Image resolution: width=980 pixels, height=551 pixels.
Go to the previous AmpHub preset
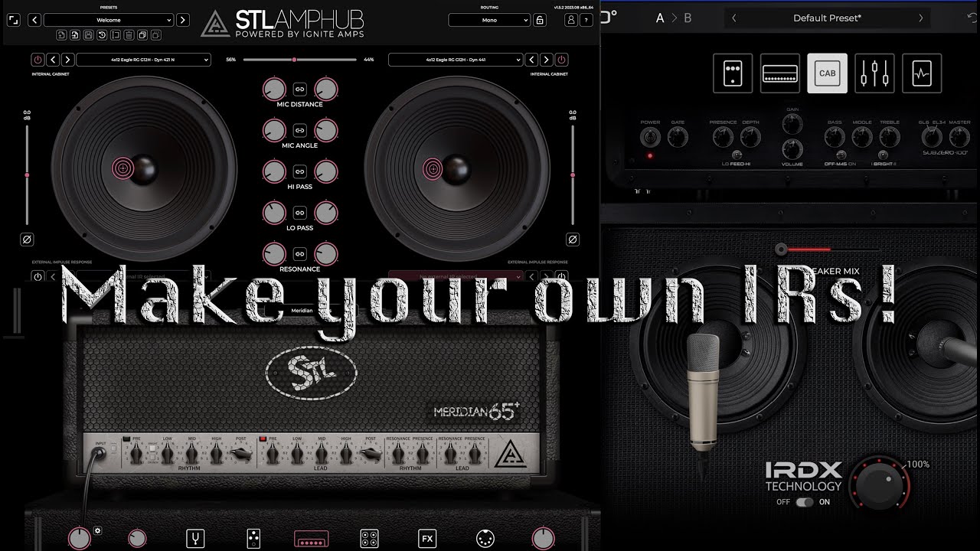point(34,20)
